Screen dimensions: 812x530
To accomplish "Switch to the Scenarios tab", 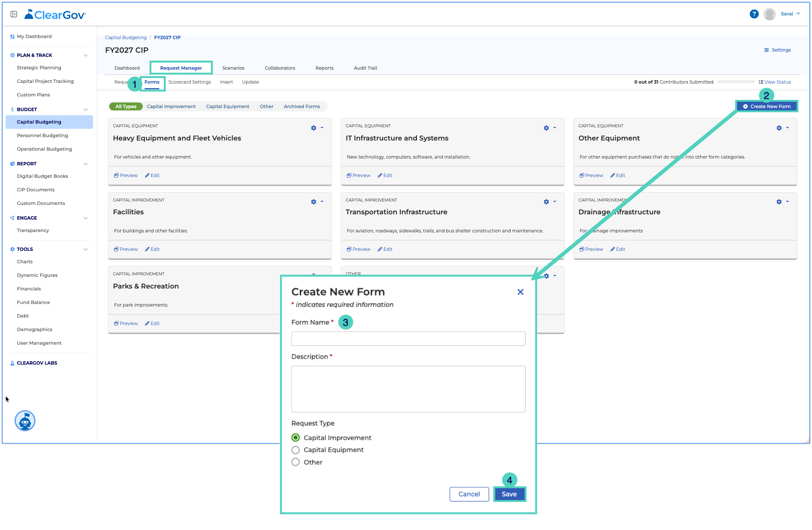I will click(233, 68).
